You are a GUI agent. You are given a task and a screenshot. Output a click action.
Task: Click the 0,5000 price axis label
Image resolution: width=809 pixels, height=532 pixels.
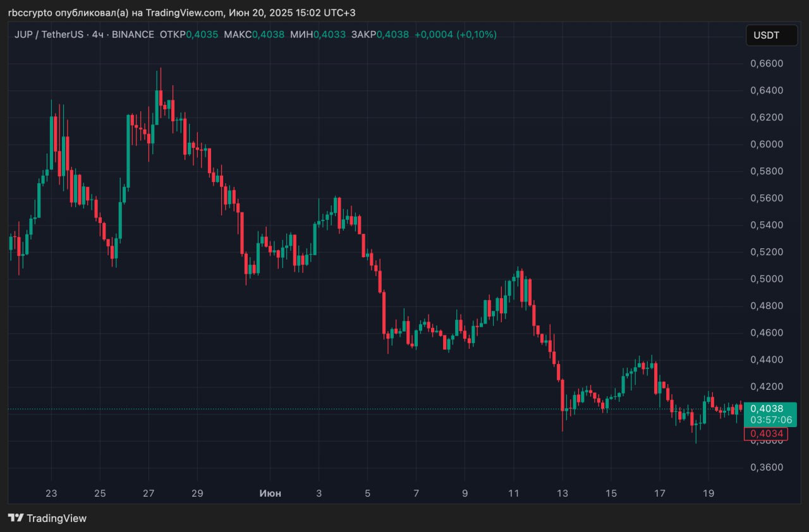(x=767, y=279)
